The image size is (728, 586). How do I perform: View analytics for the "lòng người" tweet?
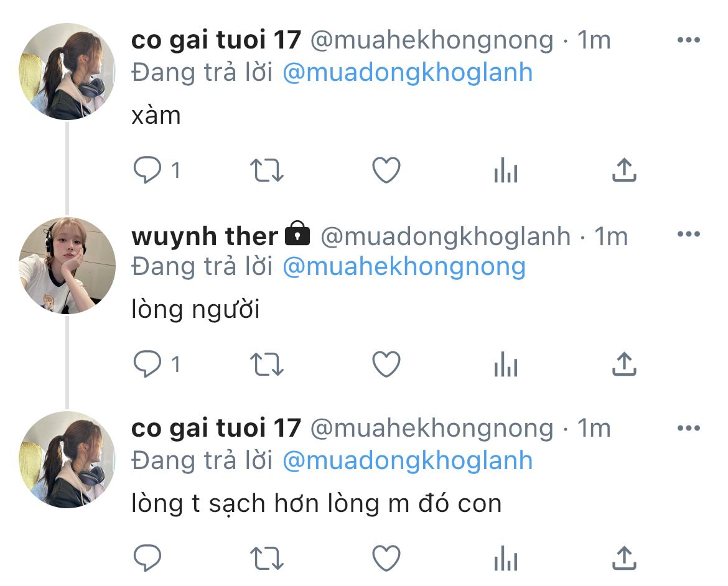[x=506, y=363]
